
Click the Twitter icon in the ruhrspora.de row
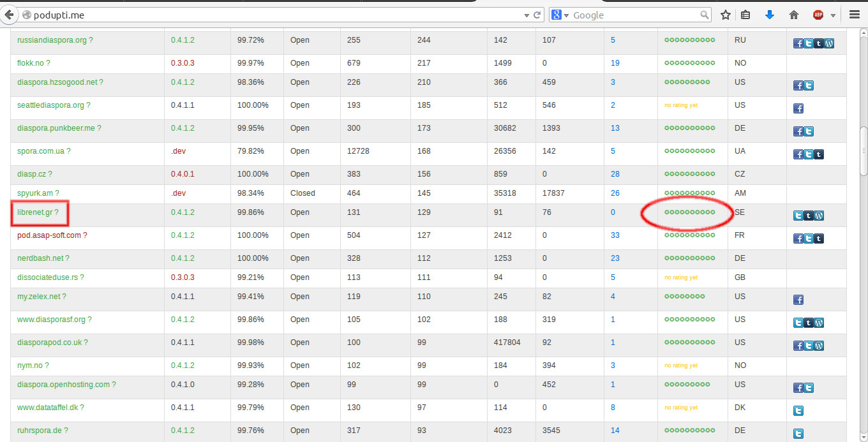pos(798,434)
